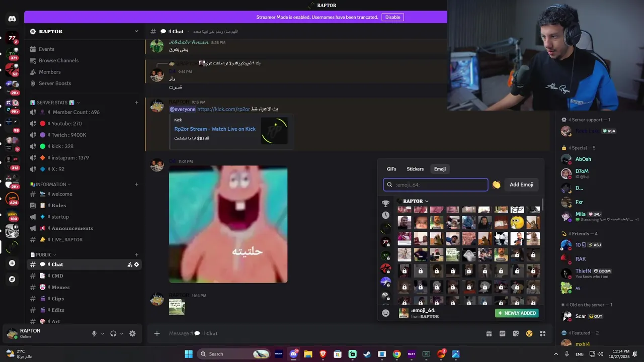
Task: Open GIF picker icon in message bar
Action: coord(502,333)
